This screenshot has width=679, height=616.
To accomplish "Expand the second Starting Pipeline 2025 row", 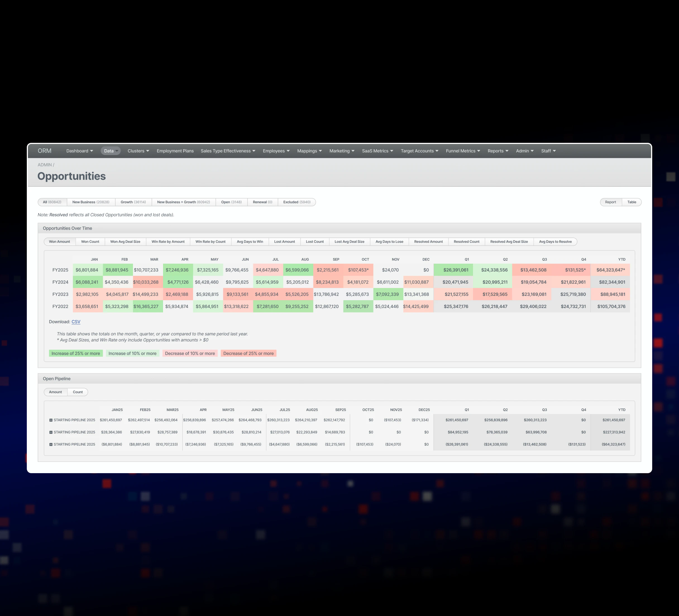I will [x=51, y=432].
